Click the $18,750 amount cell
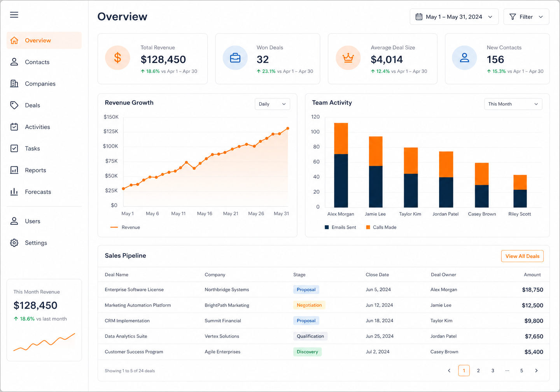Viewport: 560px width, 392px height. pos(532,290)
